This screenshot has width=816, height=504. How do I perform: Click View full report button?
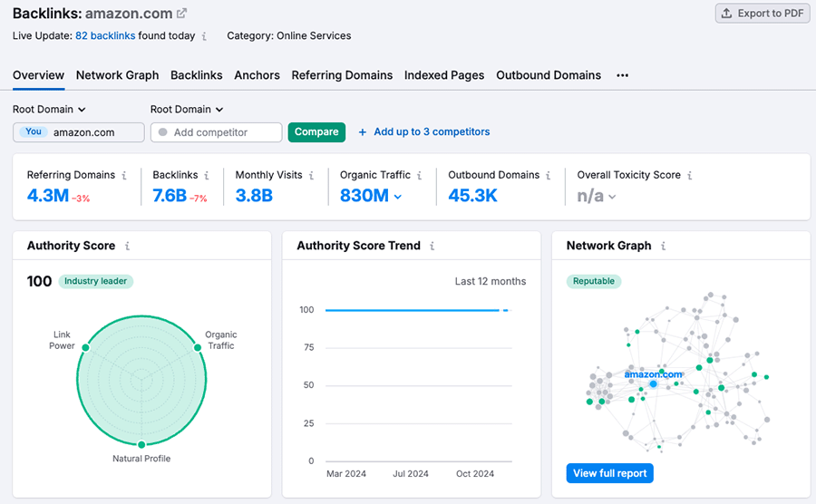609,473
